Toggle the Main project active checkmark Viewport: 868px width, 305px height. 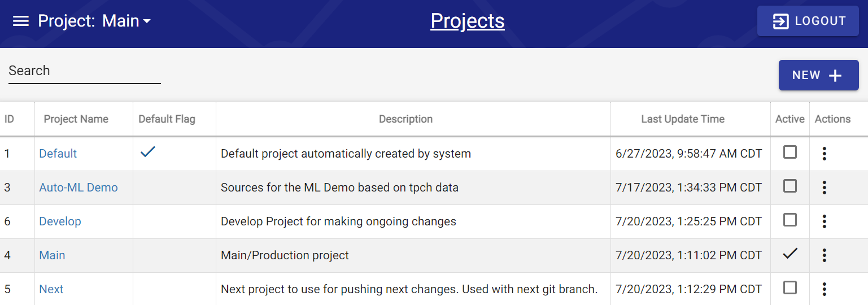pos(790,254)
